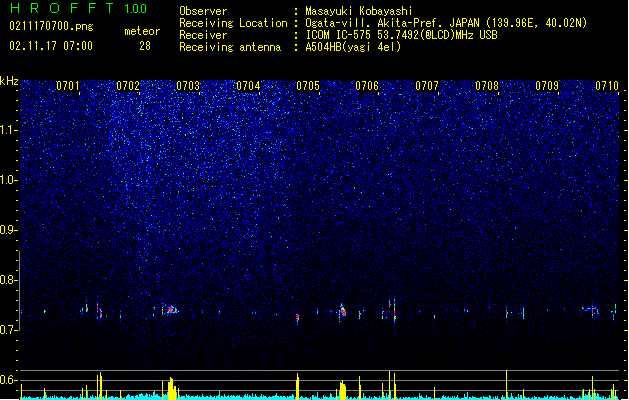Click the 0.6 kHz axis label
Viewport: 629px width, 400px height.
pos(9,380)
